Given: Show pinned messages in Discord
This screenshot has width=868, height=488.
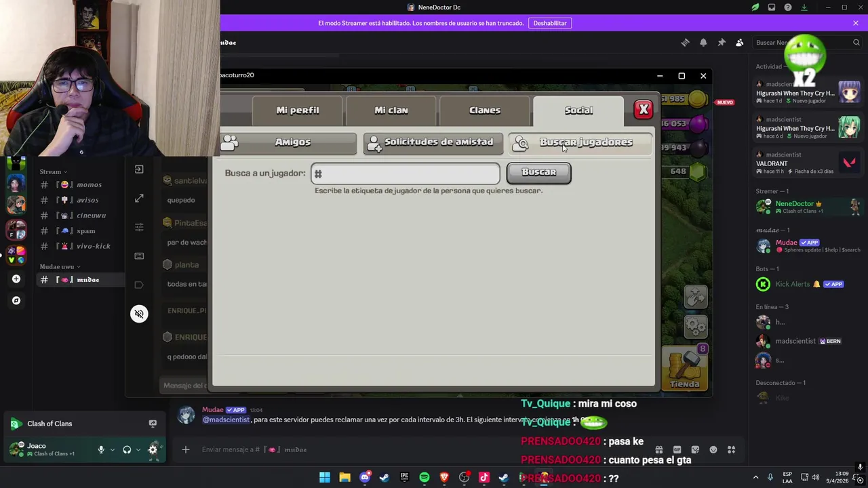Looking at the screenshot, I should pos(722,43).
